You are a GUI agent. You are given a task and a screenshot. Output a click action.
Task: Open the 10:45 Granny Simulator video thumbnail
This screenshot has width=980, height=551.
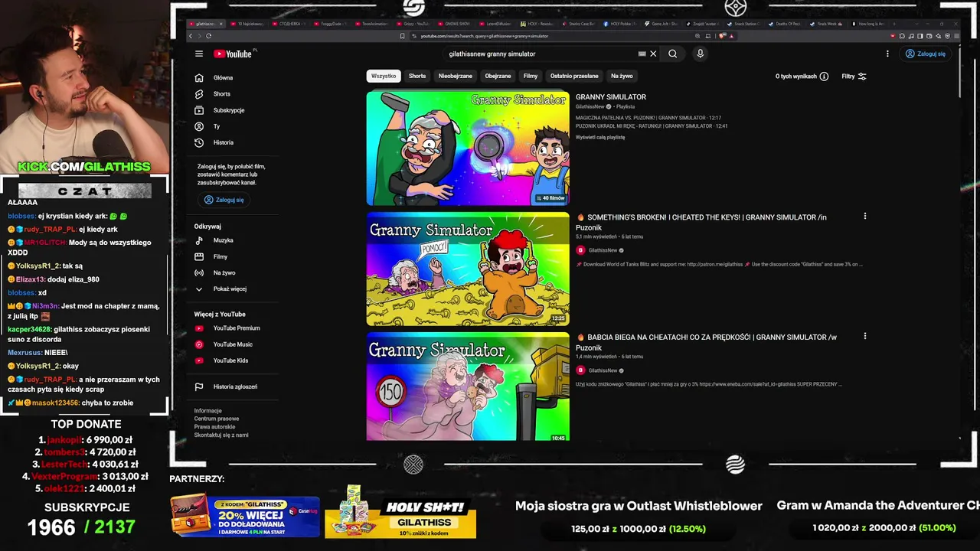tap(468, 386)
